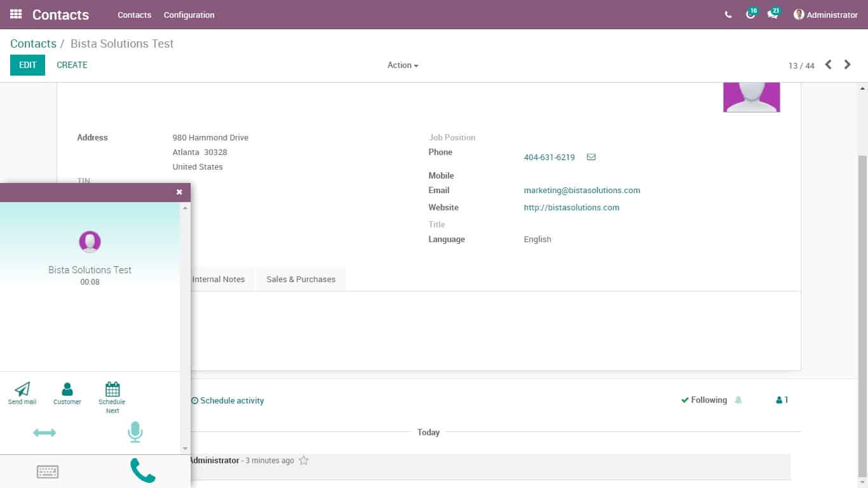Open the Configuration menu

[x=189, y=15]
